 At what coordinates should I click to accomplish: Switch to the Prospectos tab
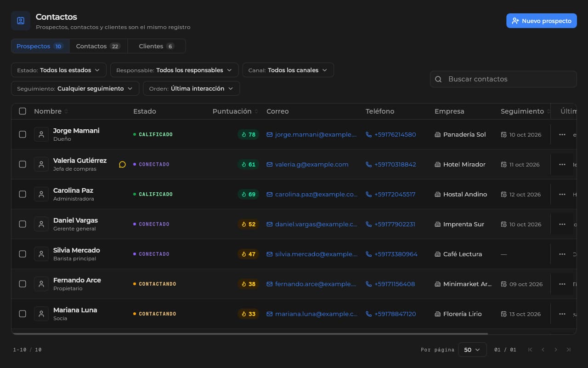point(40,46)
